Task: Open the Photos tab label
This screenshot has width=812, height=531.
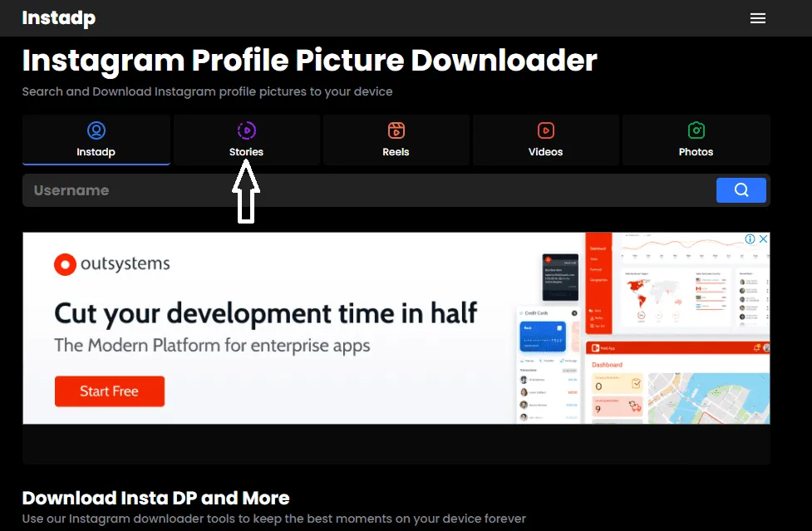Action: pyautogui.click(x=696, y=151)
